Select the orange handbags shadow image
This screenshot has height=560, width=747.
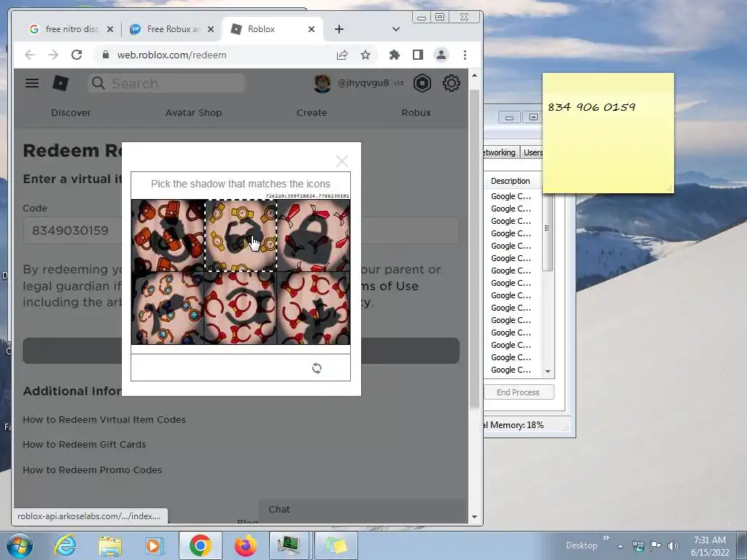pyautogui.click(x=168, y=236)
